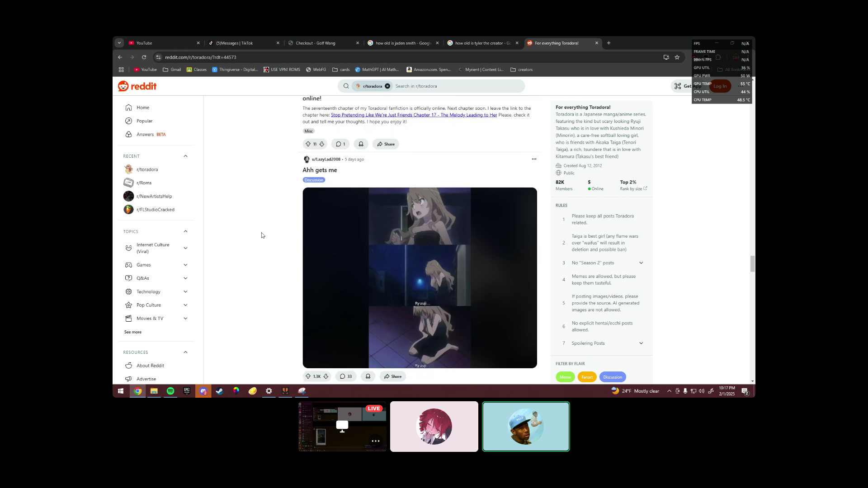
Task: Remove r/toradora search filter chip
Action: pos(387,86)
